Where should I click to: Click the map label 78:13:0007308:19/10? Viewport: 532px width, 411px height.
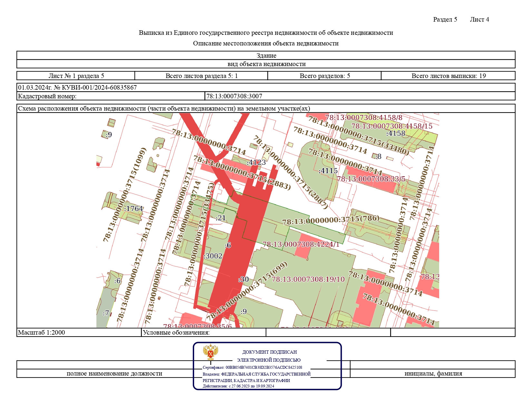click(x=308, y=279)
